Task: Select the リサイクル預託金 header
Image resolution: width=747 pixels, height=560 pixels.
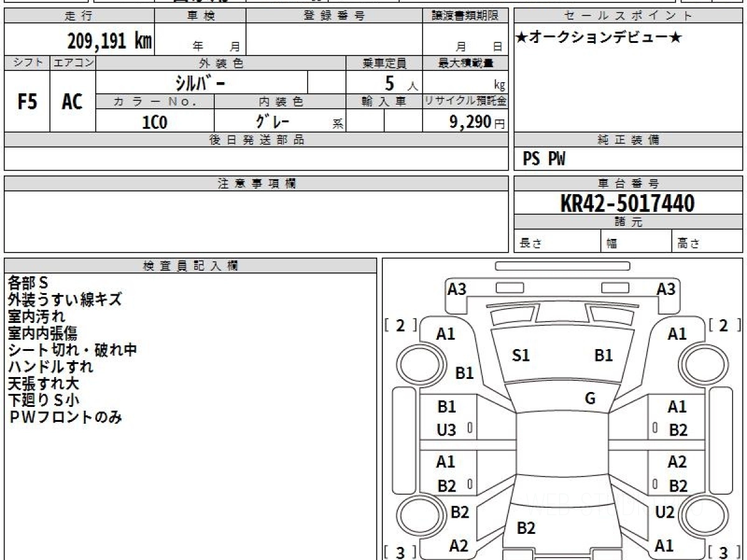Action: pyautogui.click(x=465, y=101)
